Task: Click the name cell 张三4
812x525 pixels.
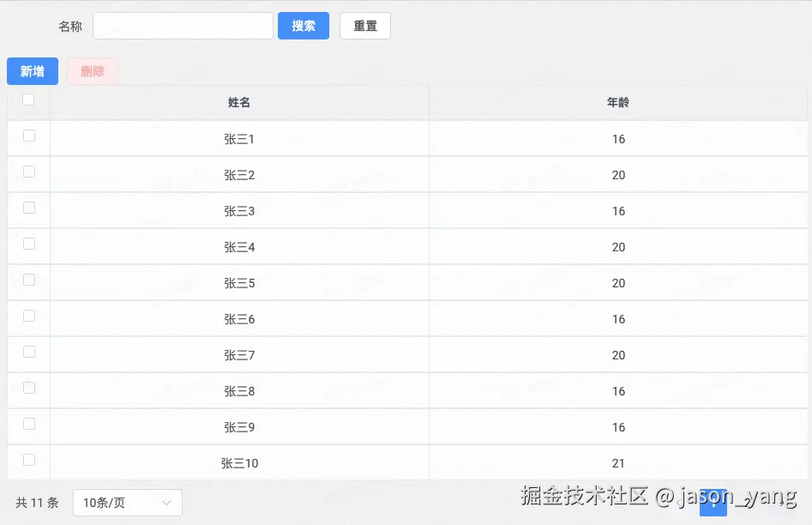Action: [239, 247]
